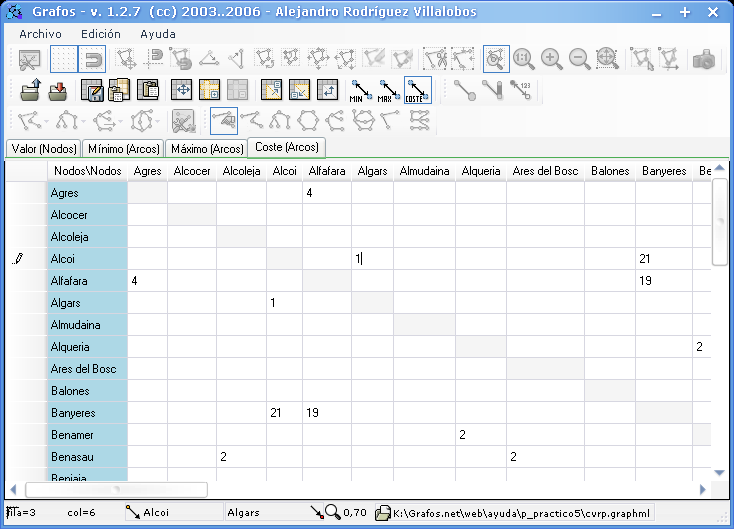The image size is (734, 529).
Task: Toggle the grid display button
Action: (x=64, y=59)
